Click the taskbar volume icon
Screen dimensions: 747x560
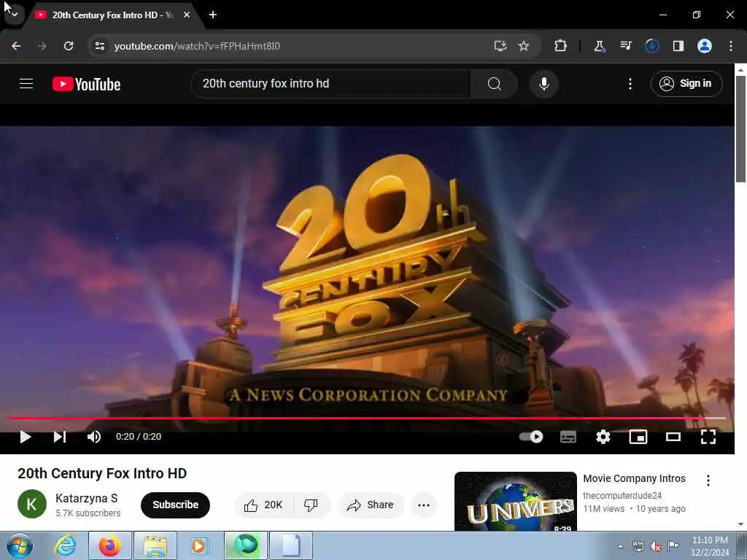coord(656,547)
